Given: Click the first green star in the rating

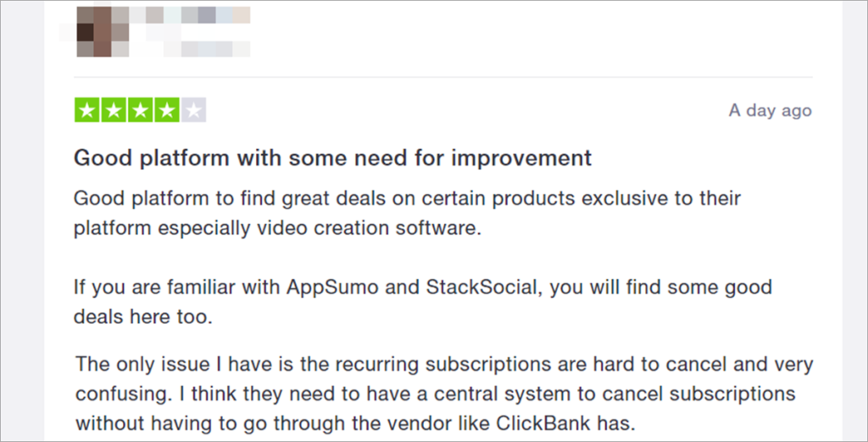Looking at the screenshot, I should [x=86, y=110].
